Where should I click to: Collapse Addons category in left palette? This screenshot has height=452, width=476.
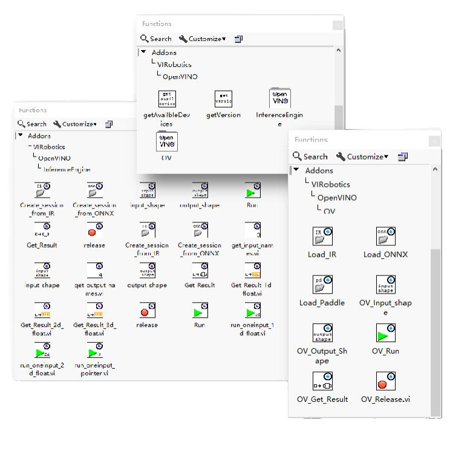[x=21, y=135]
